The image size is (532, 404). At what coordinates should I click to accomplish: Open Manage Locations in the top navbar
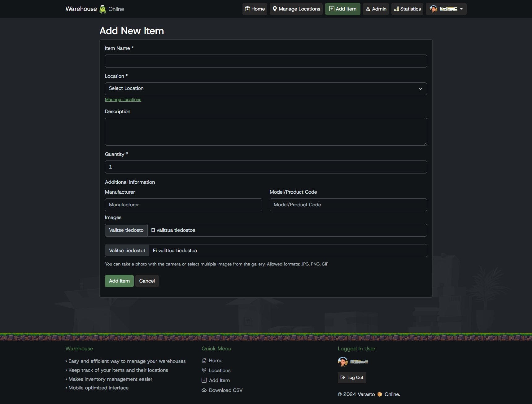click(x=296, y=9)
